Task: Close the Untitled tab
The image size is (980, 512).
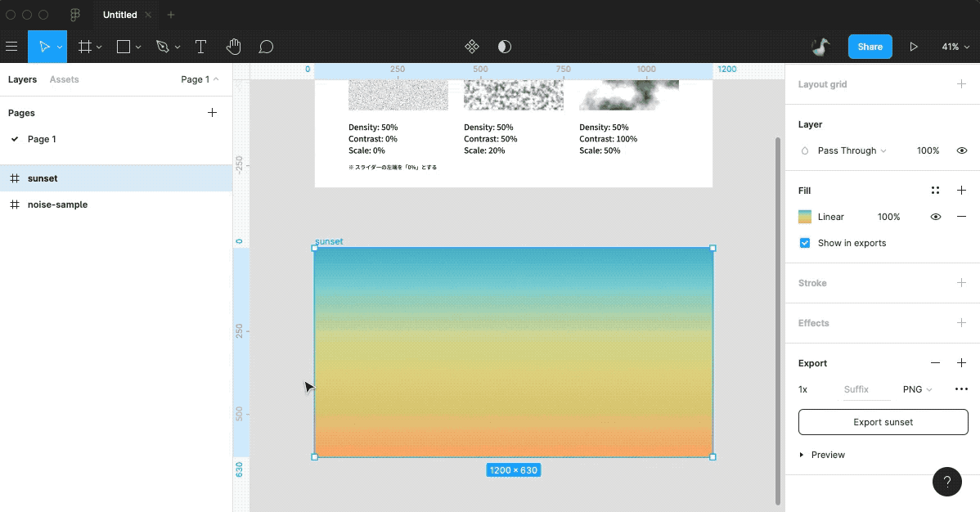Action: pyautogui.click(x=148, y=15)
